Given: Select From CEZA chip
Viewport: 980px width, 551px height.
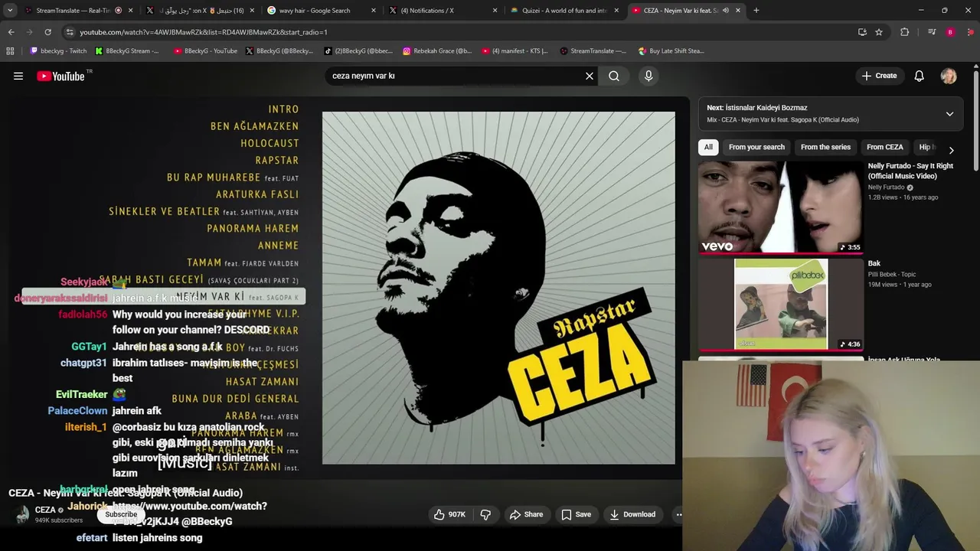Looking at the screenshot, I should click(x=884, y=147).
